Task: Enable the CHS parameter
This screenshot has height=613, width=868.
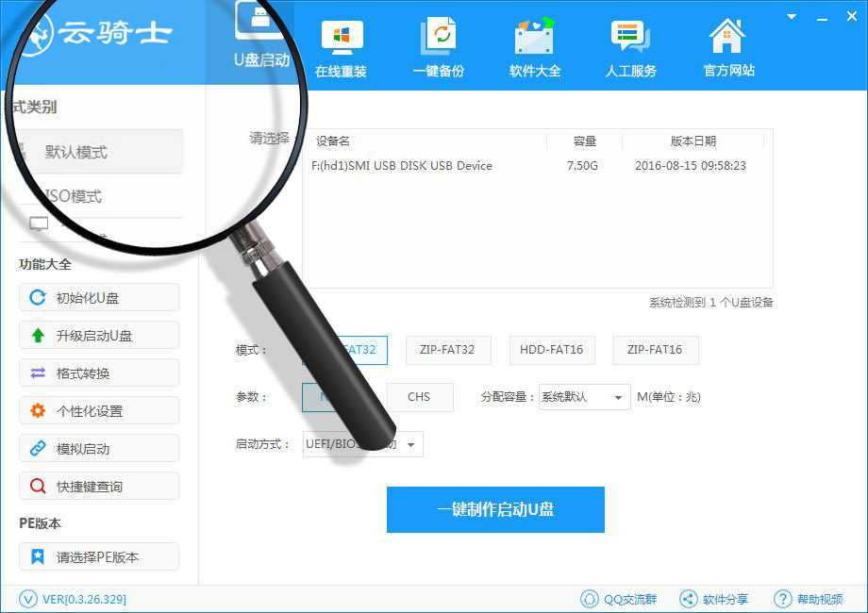Action: (x=419, y=397)
